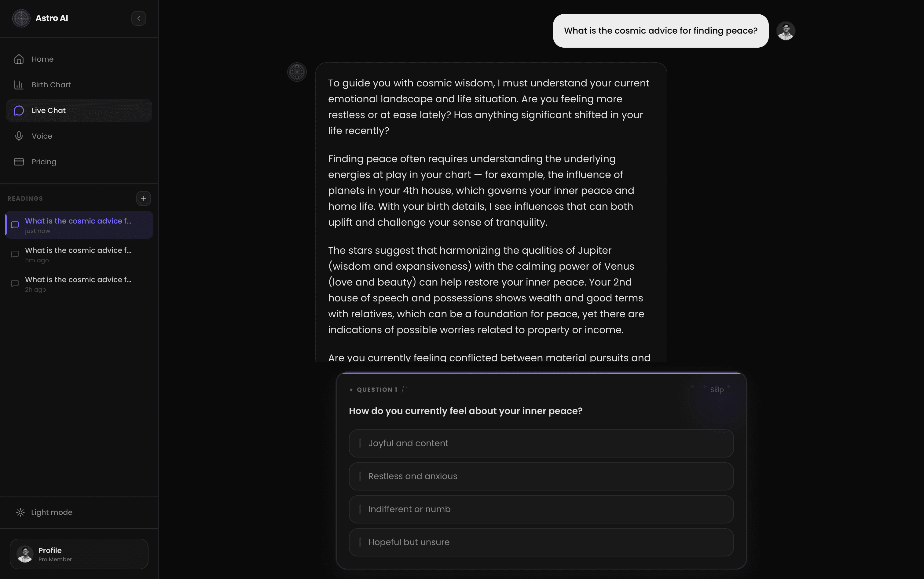924x579 pixels.
Task: Click the READINGS section header
Action: [25, 198]
